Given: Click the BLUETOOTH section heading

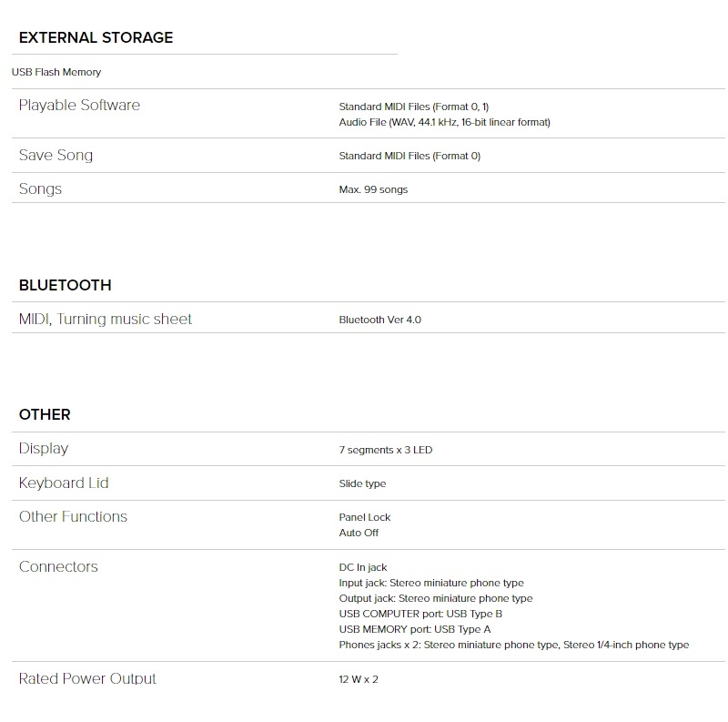Looking at the screenshot, I should tap(65, 285).
